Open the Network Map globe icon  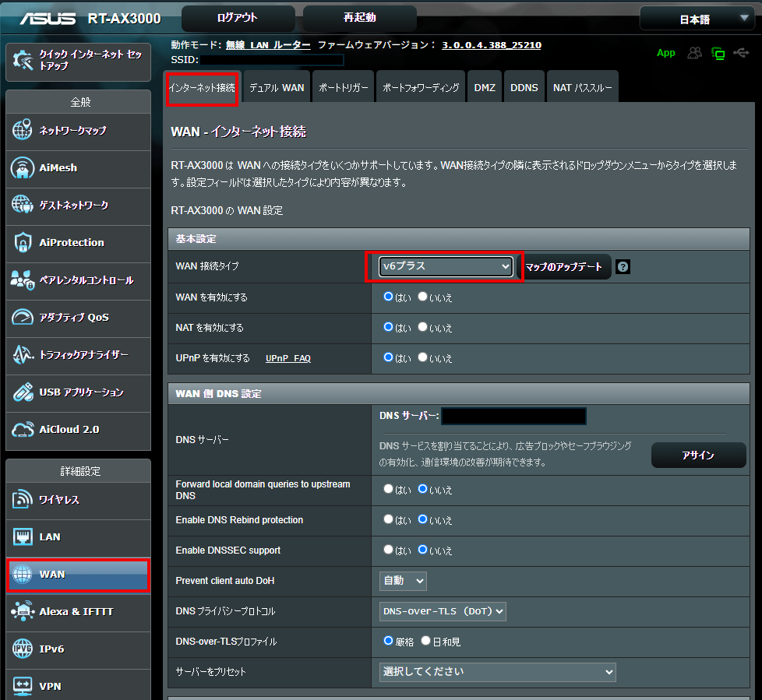(x=23, y=130)
